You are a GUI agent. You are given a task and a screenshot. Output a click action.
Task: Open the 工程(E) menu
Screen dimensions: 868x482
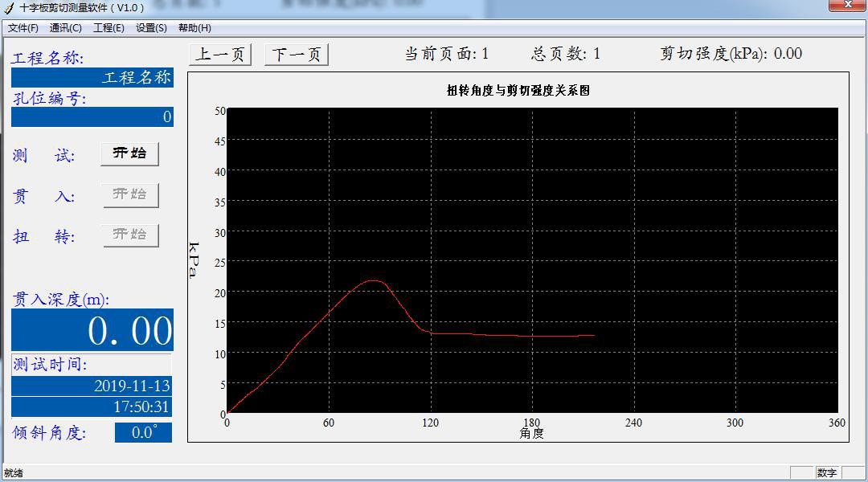pyautogui.click(x=108, y=28)
